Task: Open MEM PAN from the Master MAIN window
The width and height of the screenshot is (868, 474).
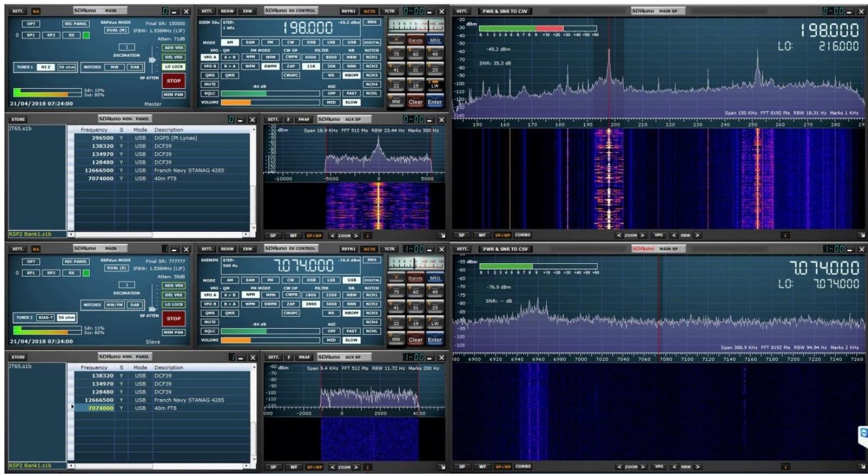Action: point(174,94)
